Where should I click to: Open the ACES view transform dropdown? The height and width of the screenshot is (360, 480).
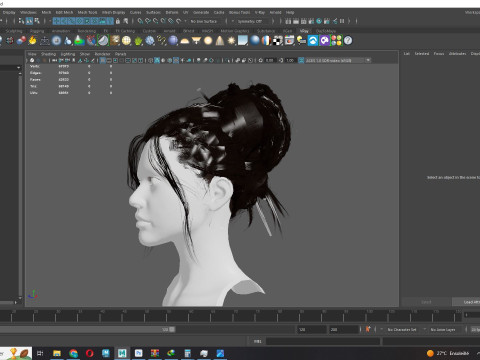click(338, 60)
